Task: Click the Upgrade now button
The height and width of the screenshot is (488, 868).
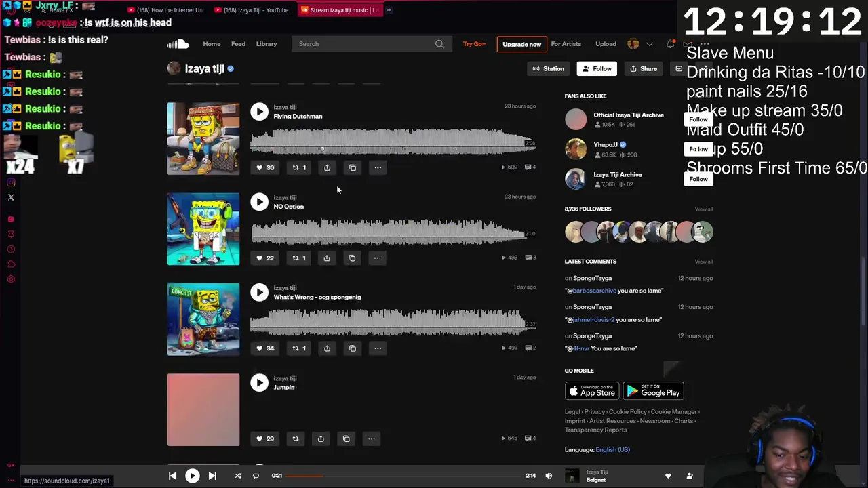Action: 521,44
